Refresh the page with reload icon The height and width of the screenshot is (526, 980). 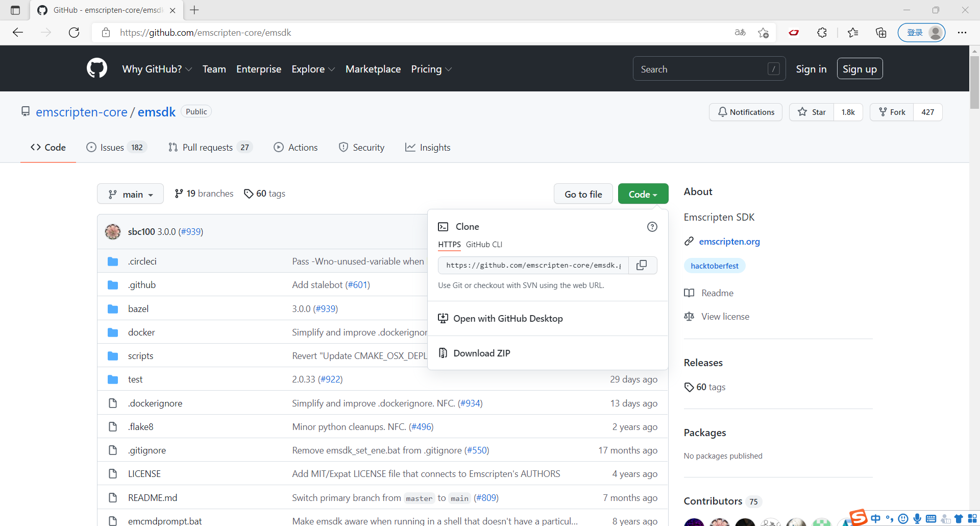pyautogui.click(x=74, y=33)
